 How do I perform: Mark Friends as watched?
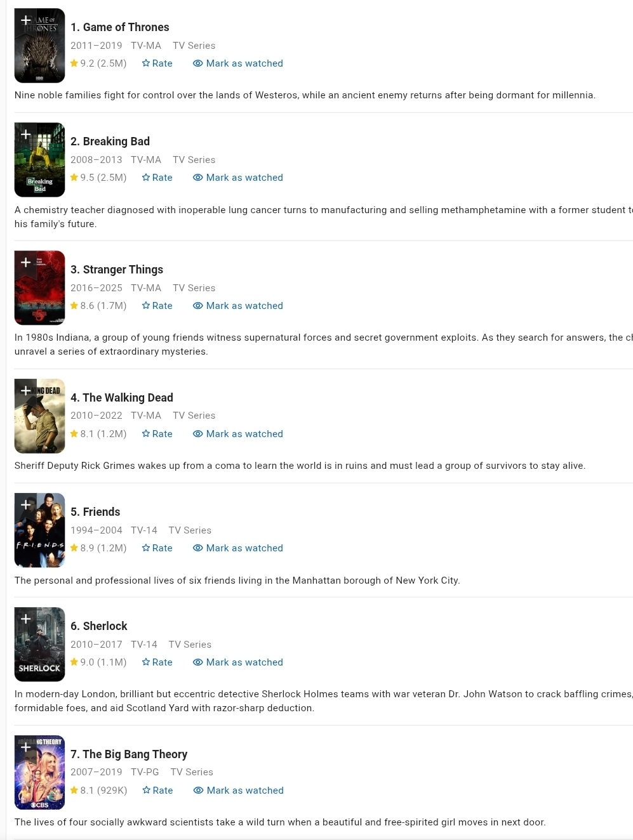click(238, 548)
